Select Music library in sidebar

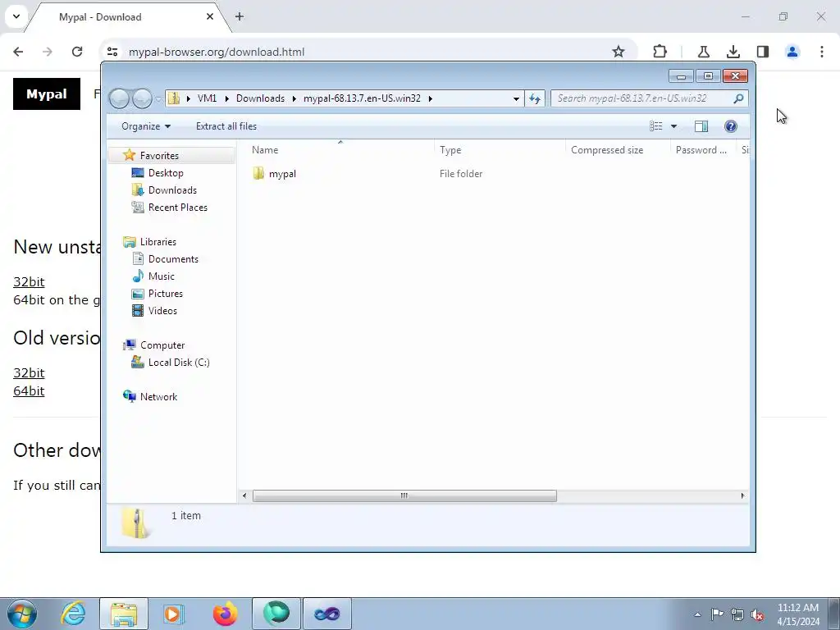pos(162,276)
